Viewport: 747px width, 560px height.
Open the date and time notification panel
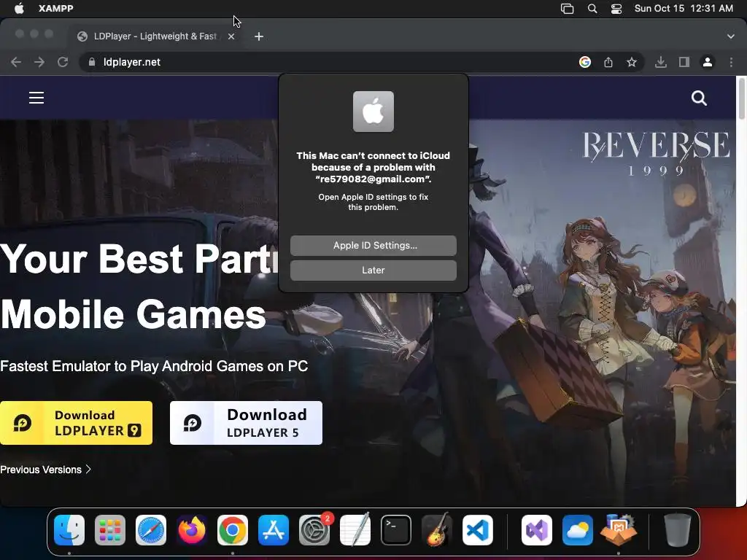[x=684, y=9]
